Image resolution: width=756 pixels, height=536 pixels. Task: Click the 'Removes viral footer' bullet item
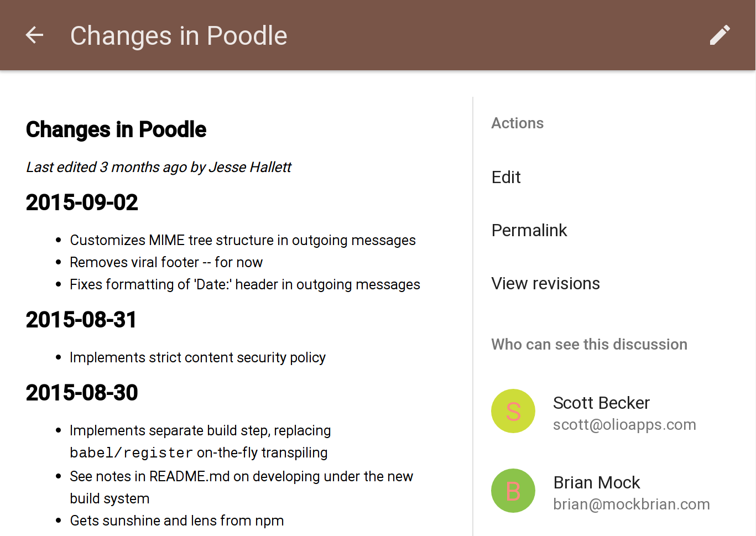pos(166,262)
